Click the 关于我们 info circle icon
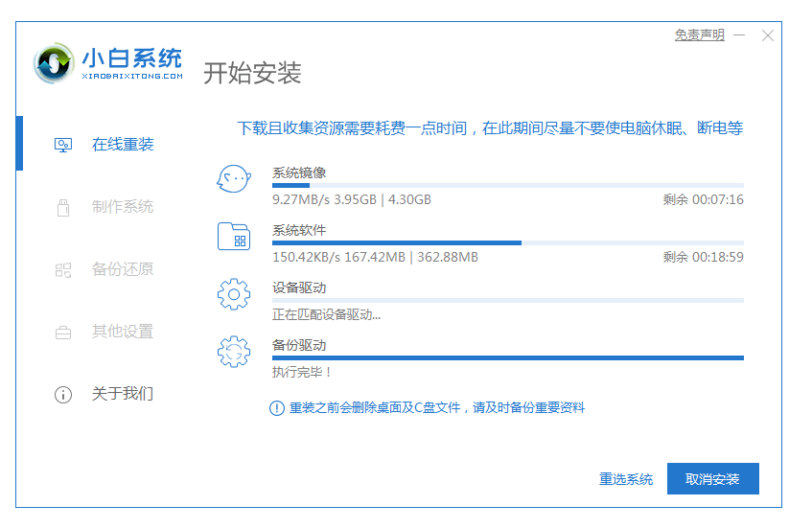 pos(63,394)
